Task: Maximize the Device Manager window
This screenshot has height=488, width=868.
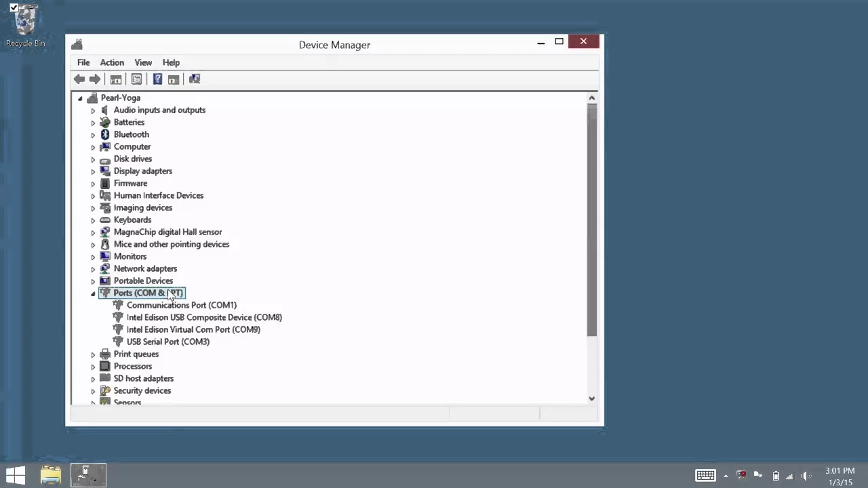Action: pyautogui.click(x=559, y=42)
